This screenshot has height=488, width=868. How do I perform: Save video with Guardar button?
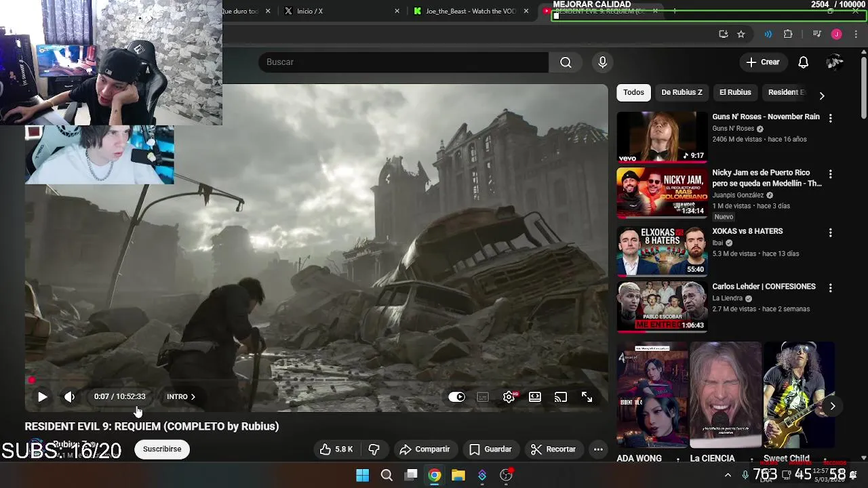pos(491,449)
